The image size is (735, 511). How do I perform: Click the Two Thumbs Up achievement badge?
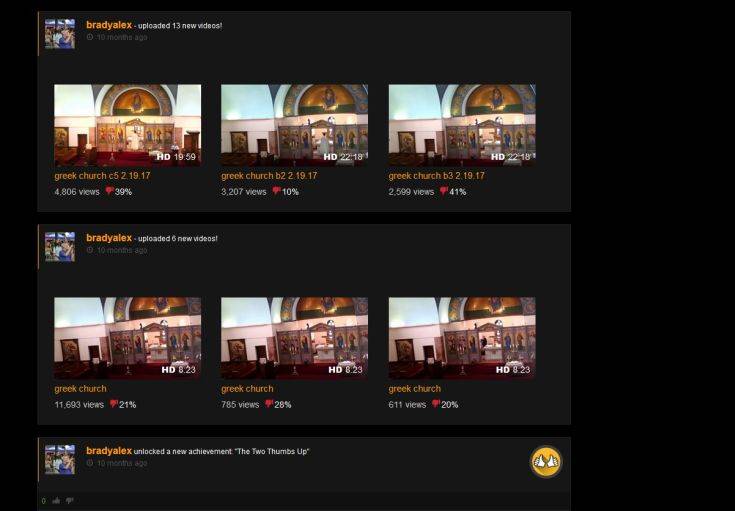[545, 461]
